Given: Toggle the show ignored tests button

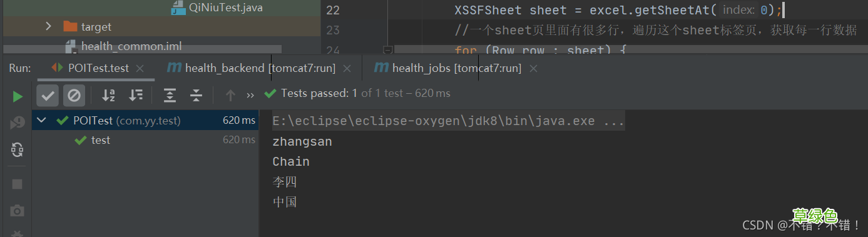Looking at the screenshot, I should point(74,95).
